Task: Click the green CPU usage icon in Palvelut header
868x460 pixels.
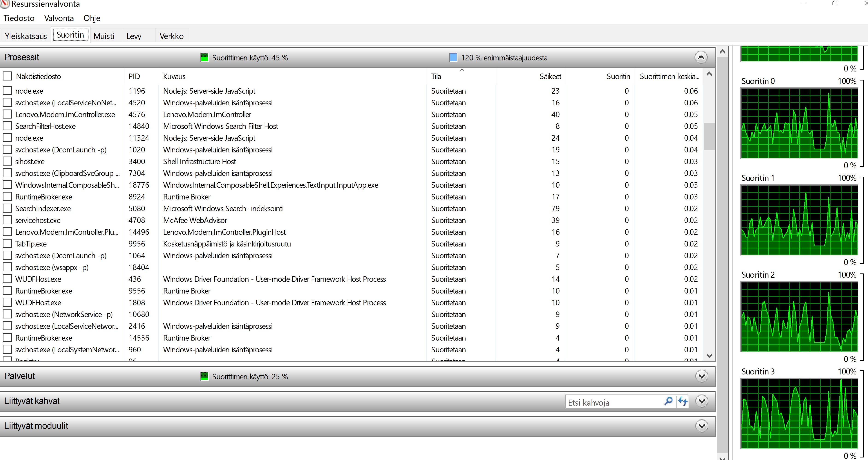Action: (x=204, y=376)
